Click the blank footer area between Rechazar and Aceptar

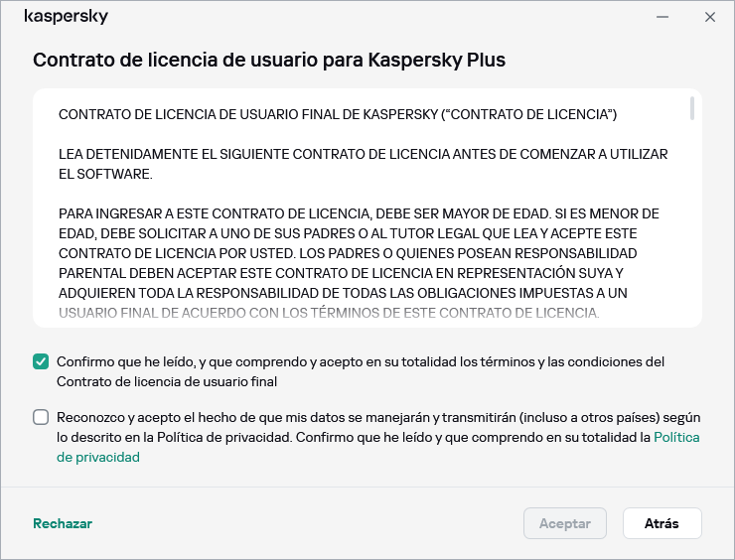pyautogui.click(x=298, y=523)
